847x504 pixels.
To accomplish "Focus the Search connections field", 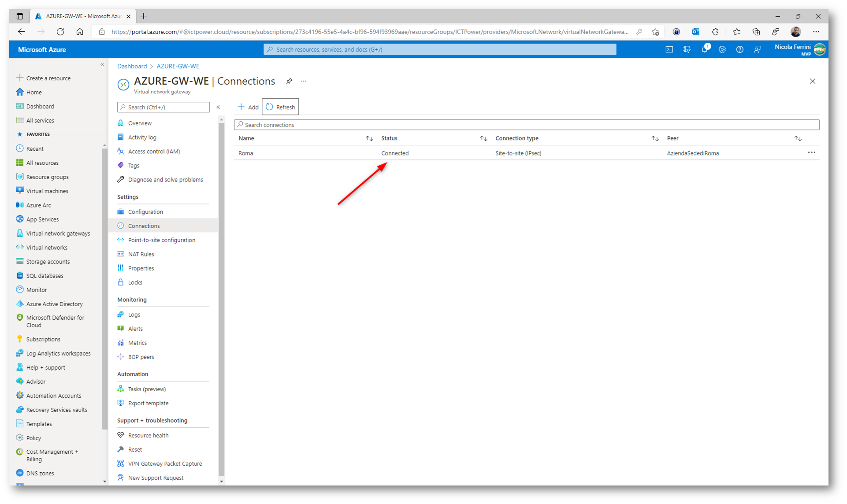I will tap(527, 125).
